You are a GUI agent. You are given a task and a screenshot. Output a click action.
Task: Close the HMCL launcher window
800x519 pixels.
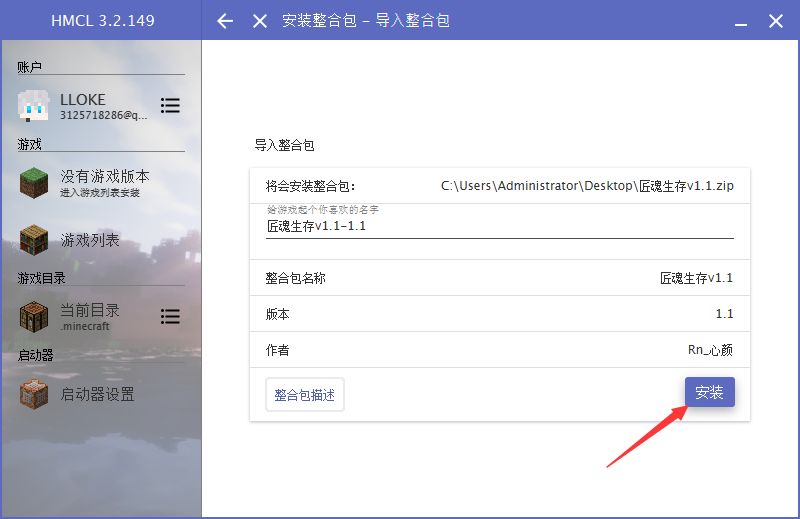click(x=776, y=21)
